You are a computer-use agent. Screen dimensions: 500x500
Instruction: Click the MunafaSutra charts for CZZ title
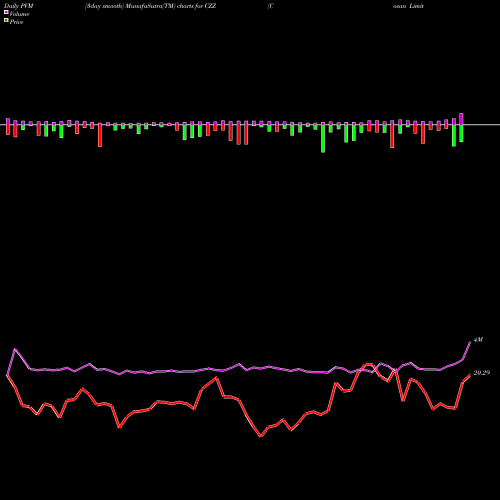point(150,6)
